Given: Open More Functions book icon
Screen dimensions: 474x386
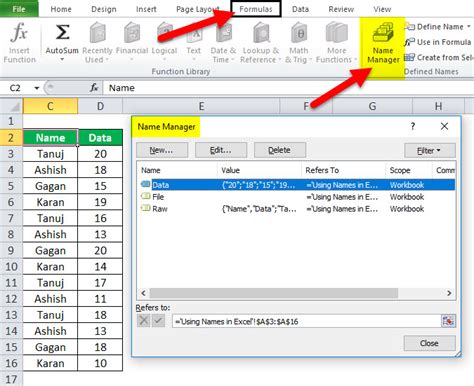Looking at the screenshot, I should point(337,33).
